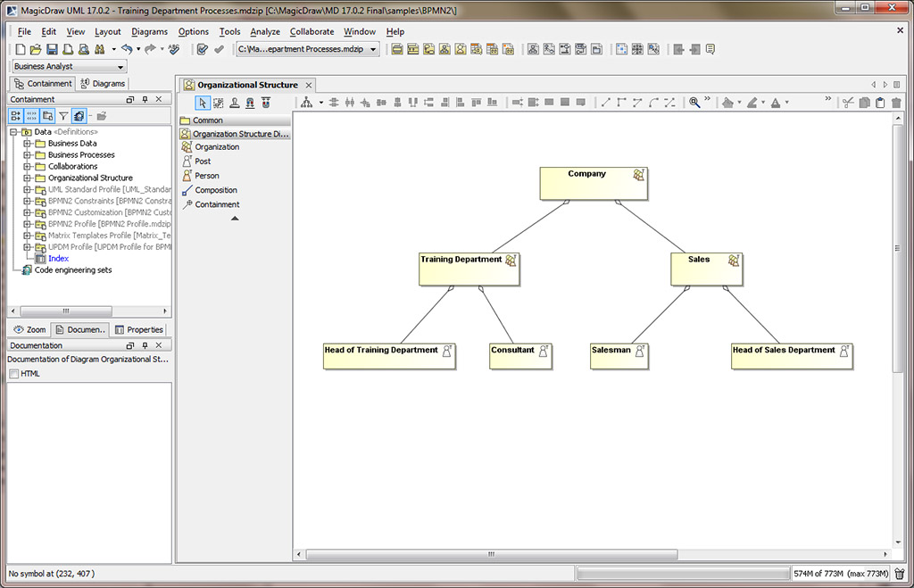Screen dimensions: 914x588
Task: Open the fill color picker in diagram toolbar
Action: click(728, 103)
